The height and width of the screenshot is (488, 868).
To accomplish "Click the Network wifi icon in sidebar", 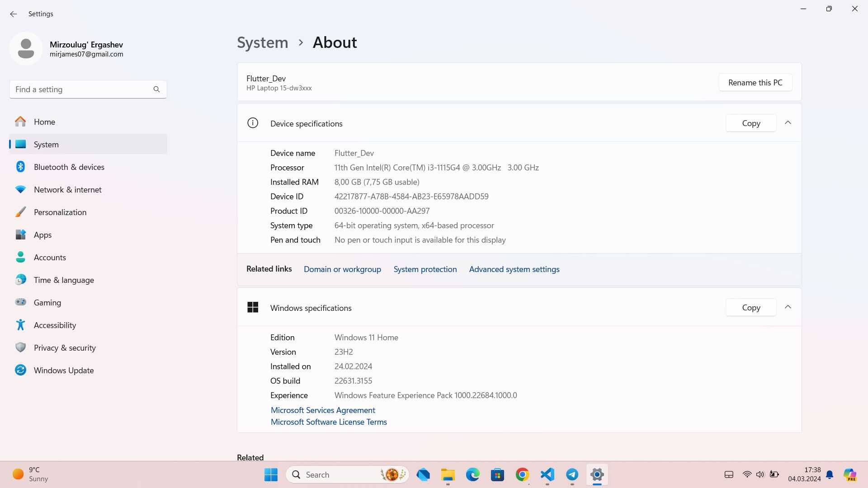I will click(20, 189).
